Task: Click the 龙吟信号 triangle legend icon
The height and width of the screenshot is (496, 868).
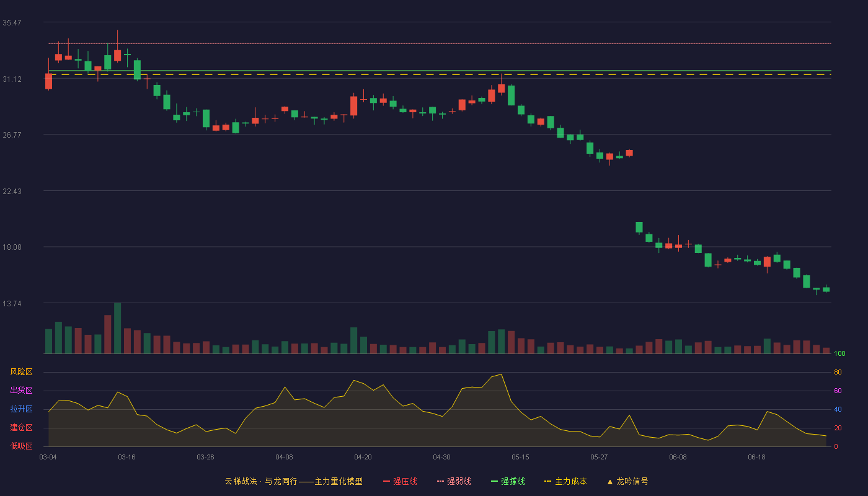Action: pyautogui.click(x=610, y=481)
